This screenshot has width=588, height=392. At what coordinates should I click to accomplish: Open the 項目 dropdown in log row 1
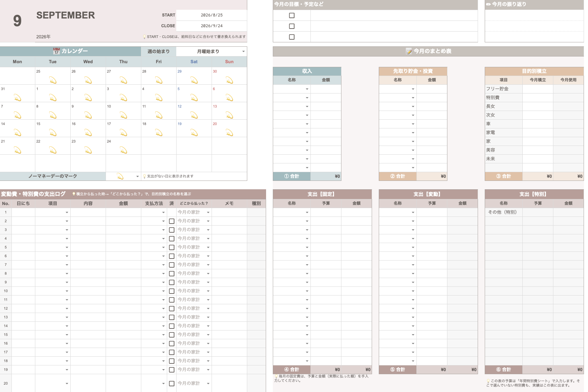pyautogui.click(x=67, y=212)
